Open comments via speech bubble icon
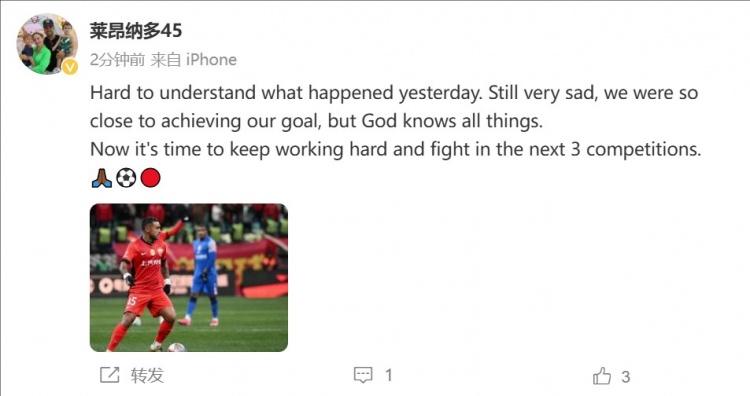The height and width of the screenshot is (396, 750). [x=363, y=375]
